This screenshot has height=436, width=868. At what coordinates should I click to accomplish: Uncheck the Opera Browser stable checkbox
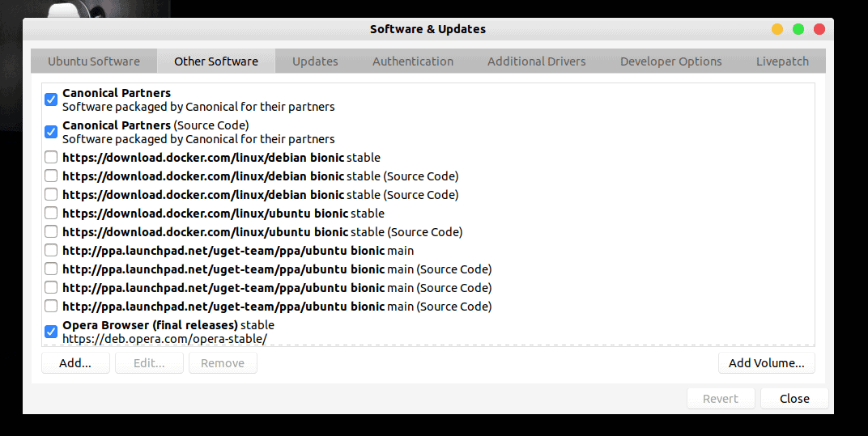pyautogui.click(x=51, y=332)
